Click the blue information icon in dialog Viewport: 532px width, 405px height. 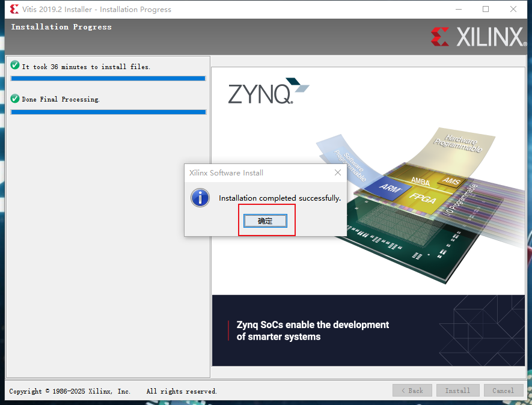(x=200, y=198)
